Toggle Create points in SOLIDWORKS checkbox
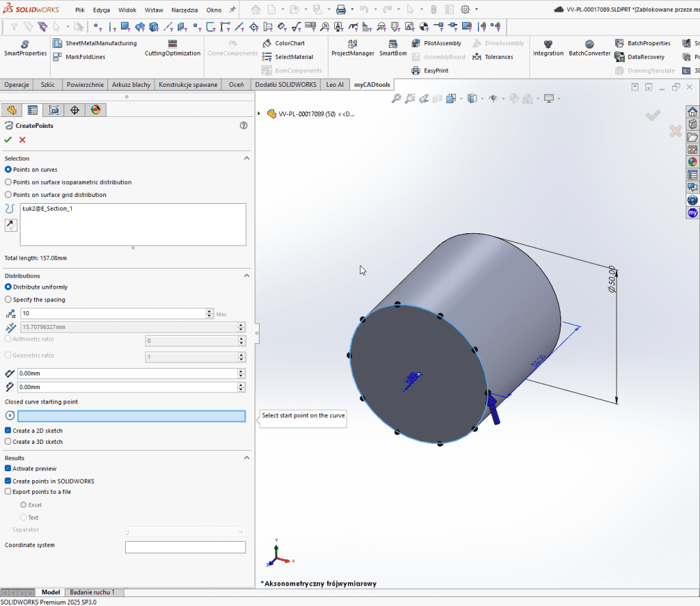The height and width of the screenshot is (606, 700). tap(8, 481)
